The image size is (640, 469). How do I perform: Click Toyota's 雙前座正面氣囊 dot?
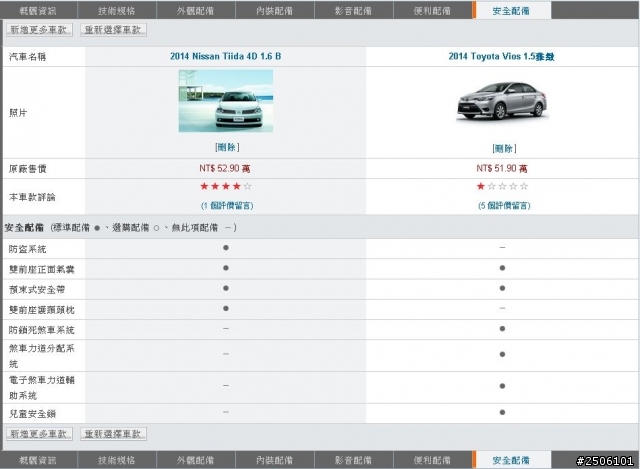coord(502,268)
